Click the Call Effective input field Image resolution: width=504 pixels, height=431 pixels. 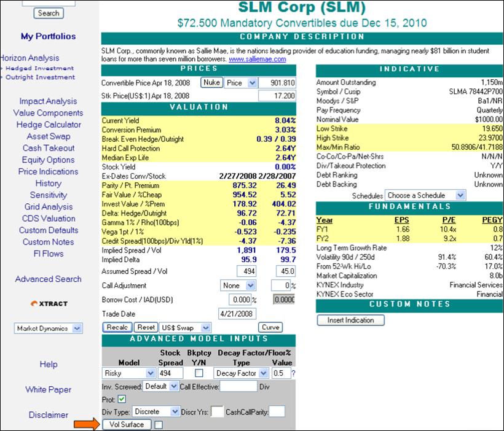[238, 386]
